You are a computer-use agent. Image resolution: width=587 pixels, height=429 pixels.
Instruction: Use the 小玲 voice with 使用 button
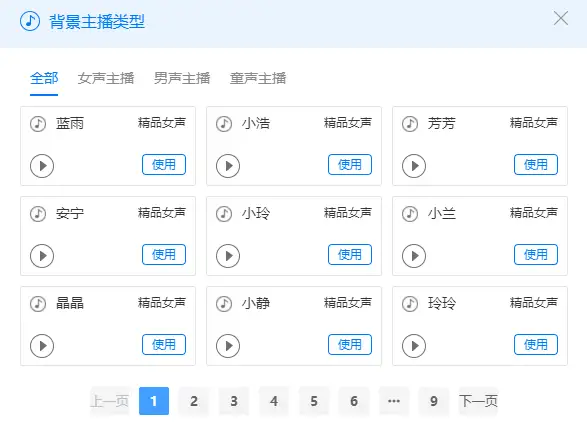pos(350,255)
